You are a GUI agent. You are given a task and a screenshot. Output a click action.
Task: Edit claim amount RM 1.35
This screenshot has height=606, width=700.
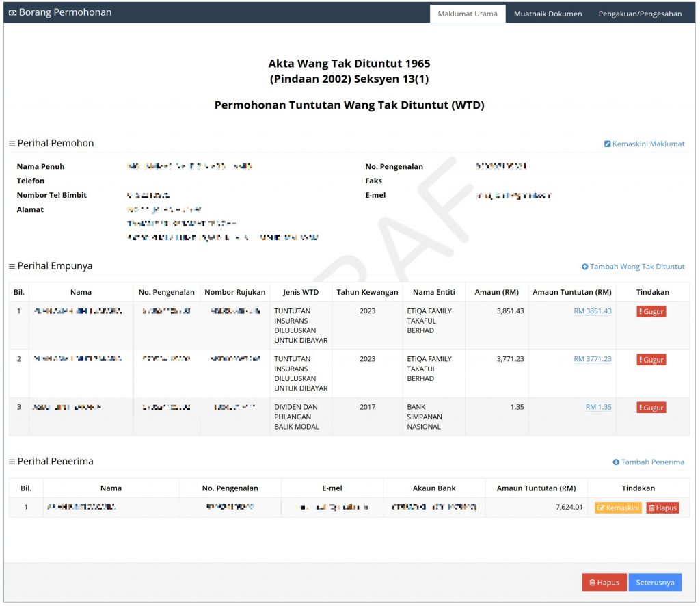(x=598, y=407)
